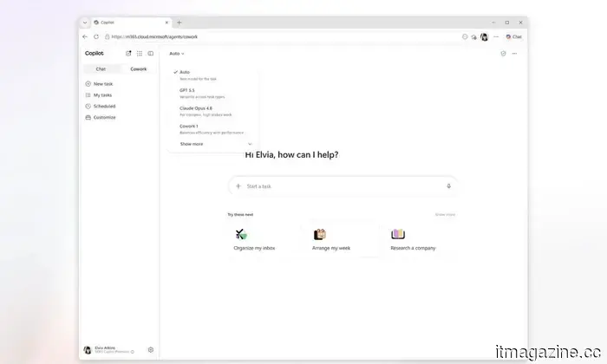Click the browser extensions icon
Image resolution: width=607 pixels, height=364 pixels.
pyautogui.click(x=474, y=36)
